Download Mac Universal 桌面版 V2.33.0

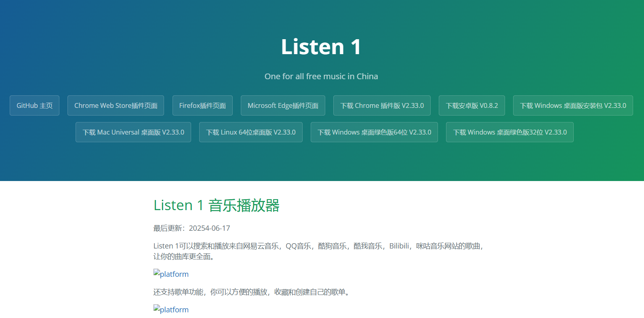tap(133, 132)
